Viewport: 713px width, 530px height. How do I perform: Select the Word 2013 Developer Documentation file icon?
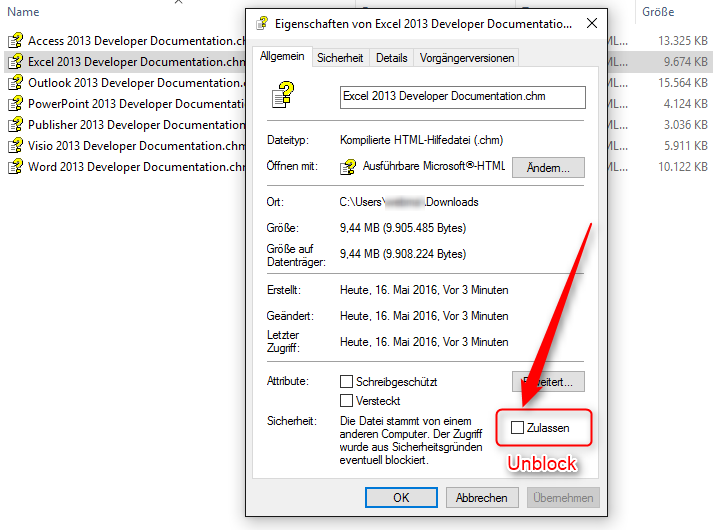pos(15,166)
